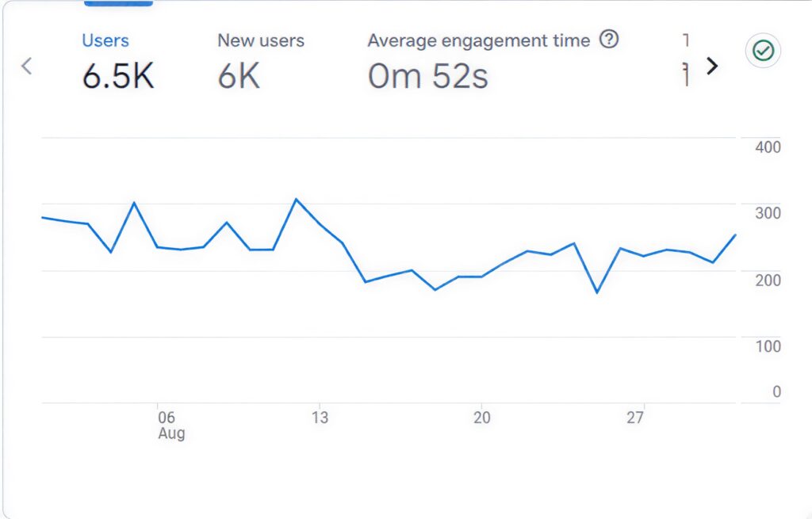812x519 pixels.
Task: Click the lowest dip near August 25
Action: (x=598, y=293)
